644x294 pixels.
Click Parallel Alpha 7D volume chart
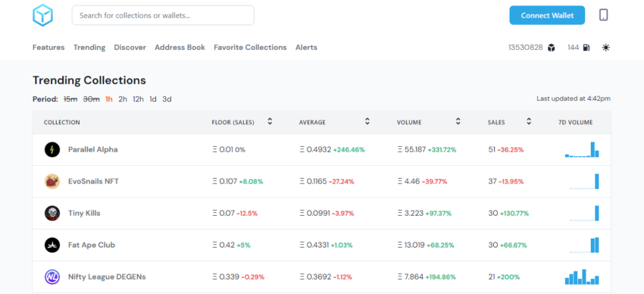click(x=582, y=149)
